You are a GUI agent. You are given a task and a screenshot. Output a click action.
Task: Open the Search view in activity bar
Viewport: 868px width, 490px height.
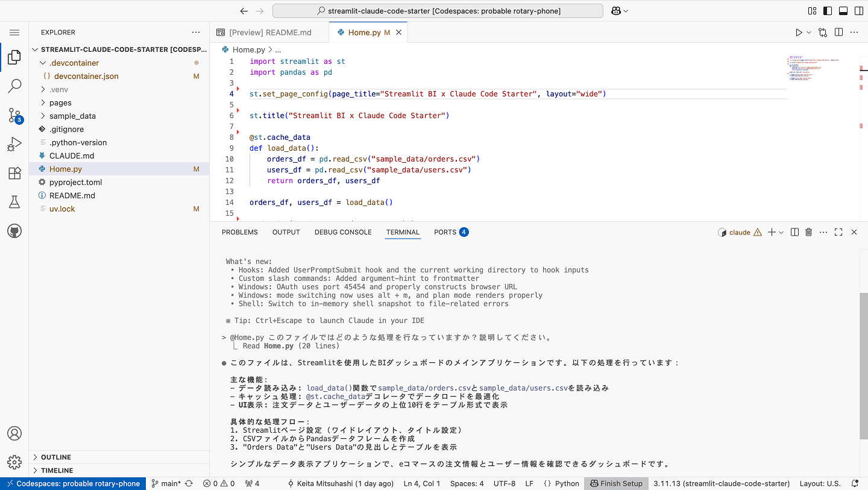tap(14, 86)
